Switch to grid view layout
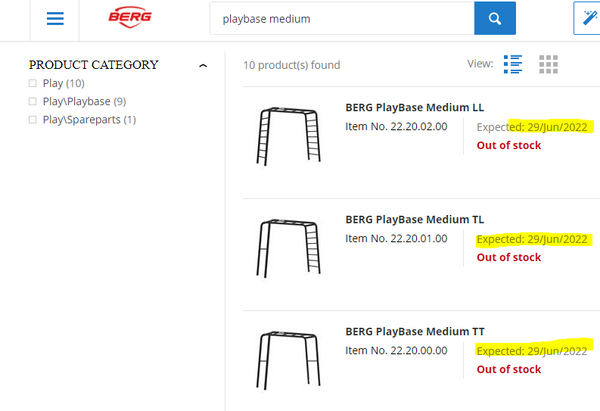 [x=548, y=64]
